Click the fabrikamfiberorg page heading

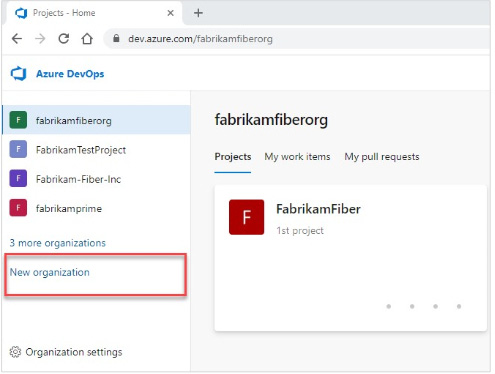(x=271, y=120)
